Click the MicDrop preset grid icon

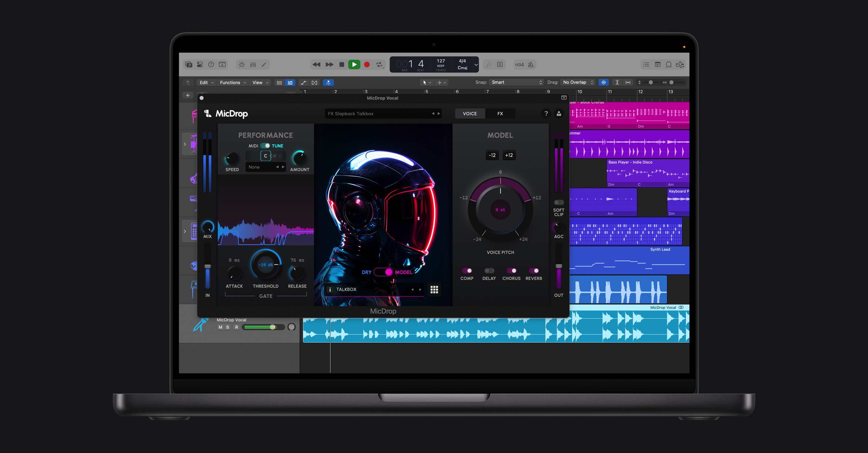(x=434, y=289)
